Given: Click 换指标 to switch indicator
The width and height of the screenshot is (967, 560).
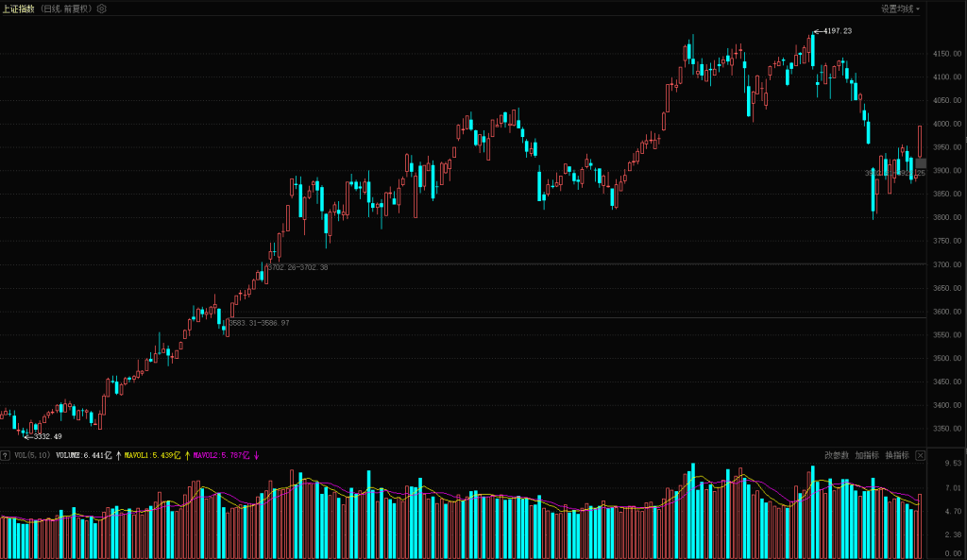Looking at the screenshot, I should (x=897, y=455).
